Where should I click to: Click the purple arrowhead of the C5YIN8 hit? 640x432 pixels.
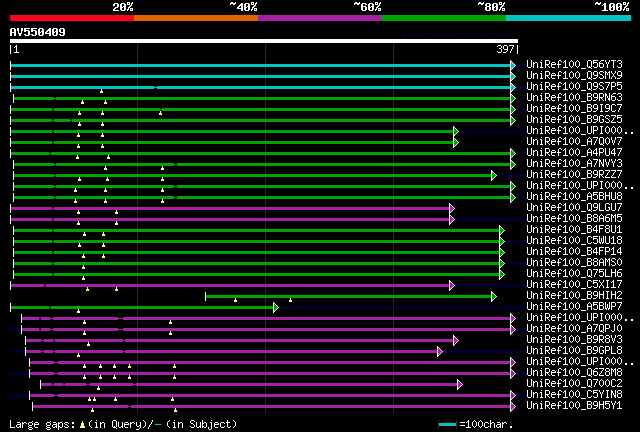tap(513, 395)
